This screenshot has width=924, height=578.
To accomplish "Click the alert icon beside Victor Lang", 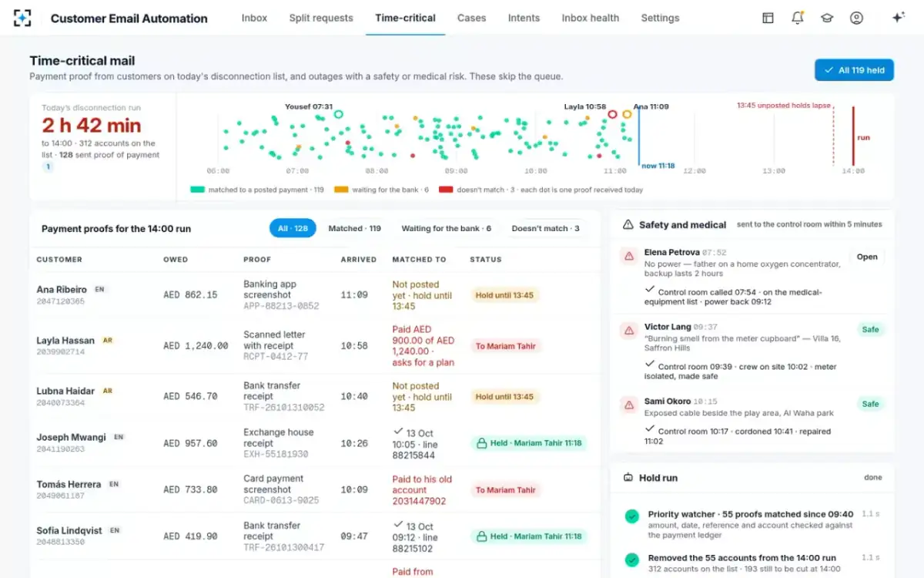I will click(629, 331).
